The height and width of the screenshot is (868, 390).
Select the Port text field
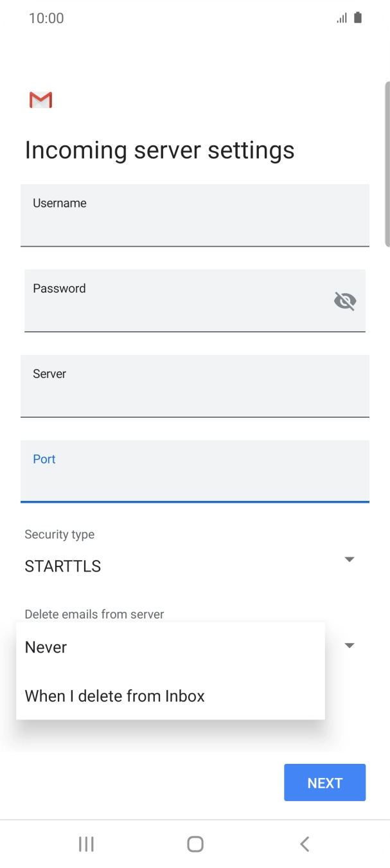(x=195, y=471)
